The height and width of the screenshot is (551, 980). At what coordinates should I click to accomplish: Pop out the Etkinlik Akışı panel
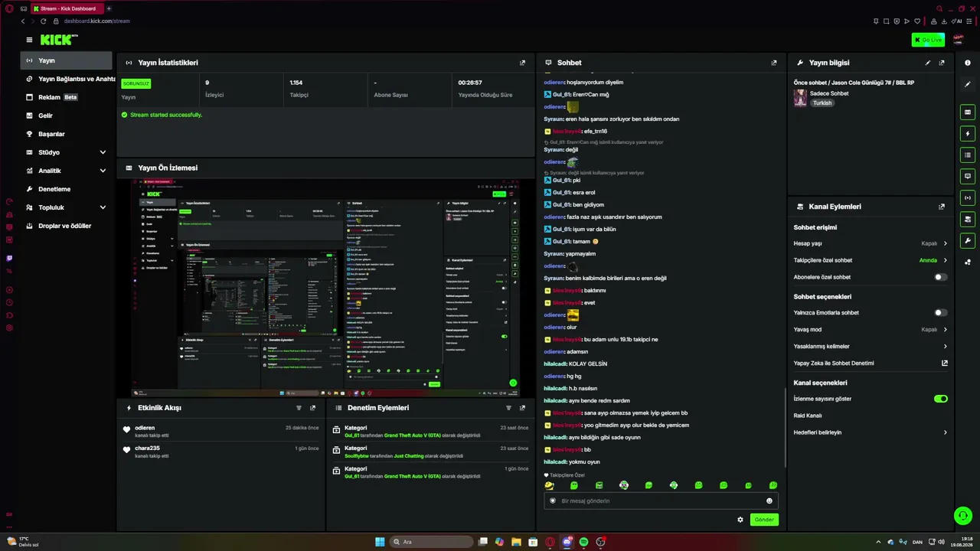point(312,408)
